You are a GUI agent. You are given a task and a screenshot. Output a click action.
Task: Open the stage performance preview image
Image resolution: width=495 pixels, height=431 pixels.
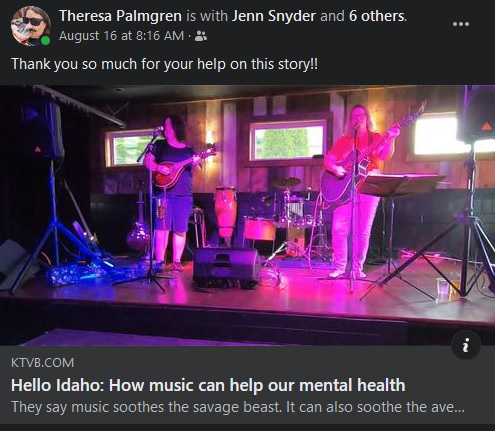click(247, 215)
